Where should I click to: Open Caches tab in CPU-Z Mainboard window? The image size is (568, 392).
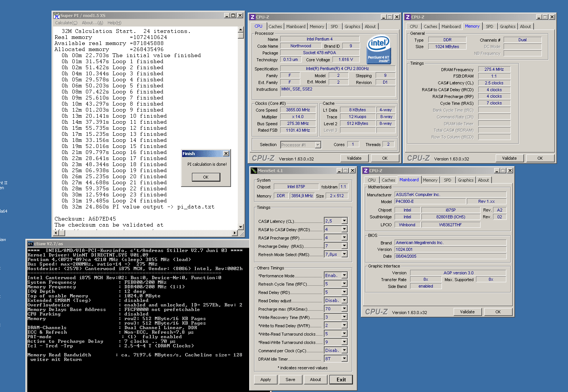click(389, 180)
